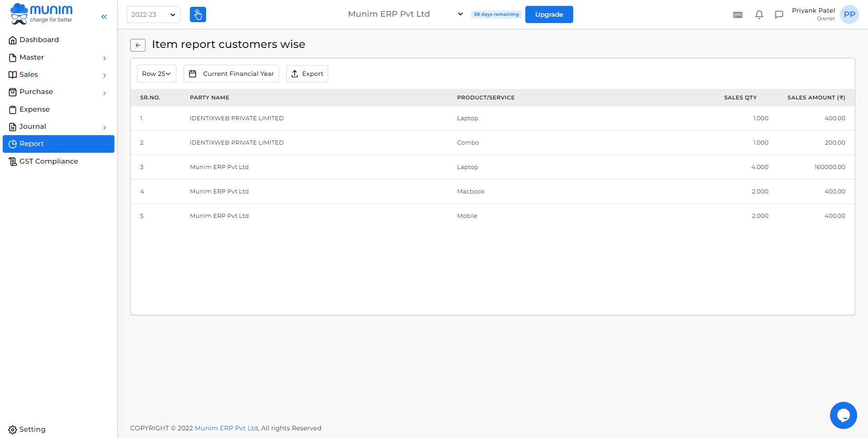Click the Setting gear icon
The image size is (868, 438).
13,429
